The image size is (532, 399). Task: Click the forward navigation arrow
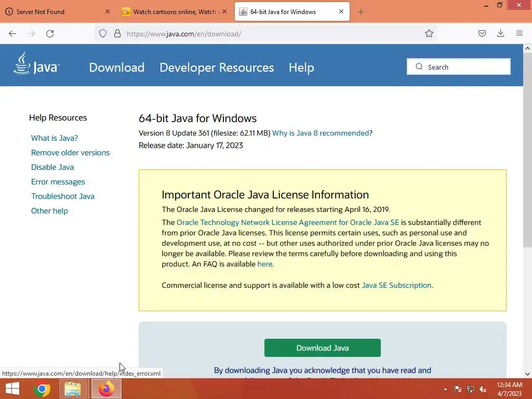coord(31,34)
